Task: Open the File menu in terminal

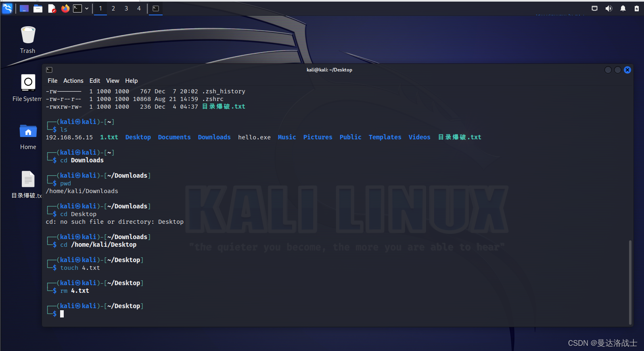Action: tap(52, 81)
